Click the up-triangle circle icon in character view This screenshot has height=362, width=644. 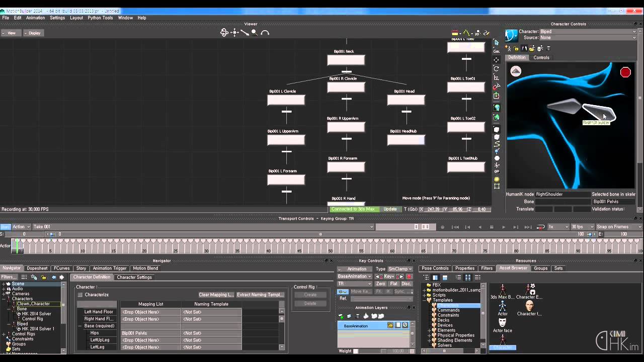(x=516, y=71)
